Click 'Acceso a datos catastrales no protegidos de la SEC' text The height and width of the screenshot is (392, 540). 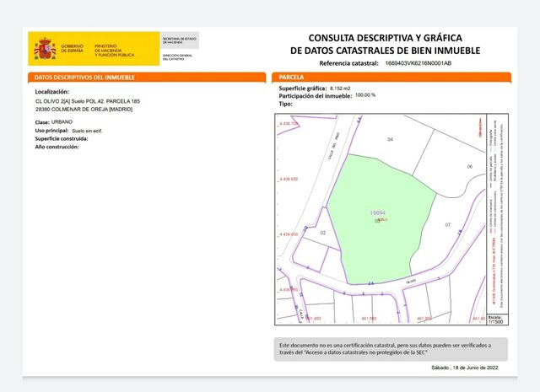365,352
